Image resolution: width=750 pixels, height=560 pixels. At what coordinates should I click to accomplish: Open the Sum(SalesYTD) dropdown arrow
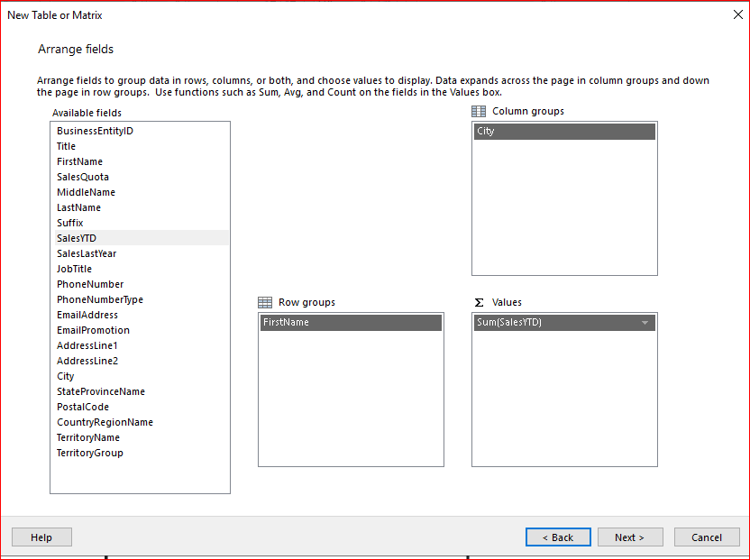(x=645, y=323)
